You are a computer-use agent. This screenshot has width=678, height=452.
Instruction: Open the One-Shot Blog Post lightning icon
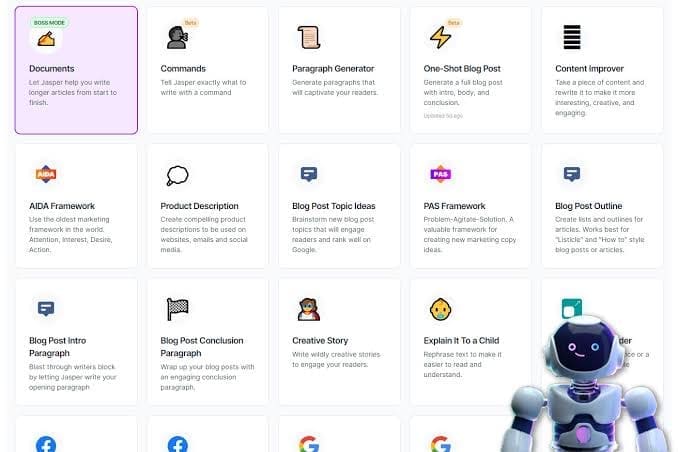pos(440,38)
